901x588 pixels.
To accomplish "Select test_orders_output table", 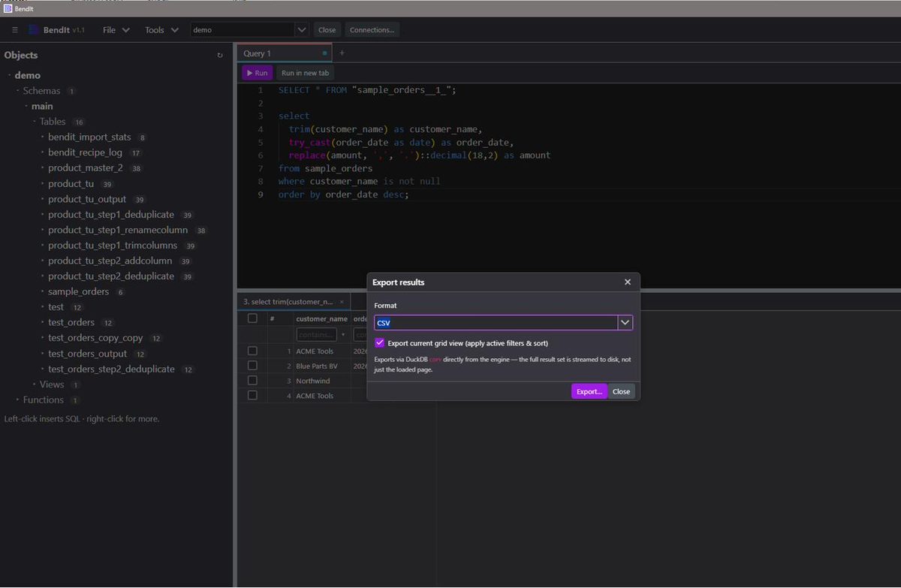I will click(88, 354).
